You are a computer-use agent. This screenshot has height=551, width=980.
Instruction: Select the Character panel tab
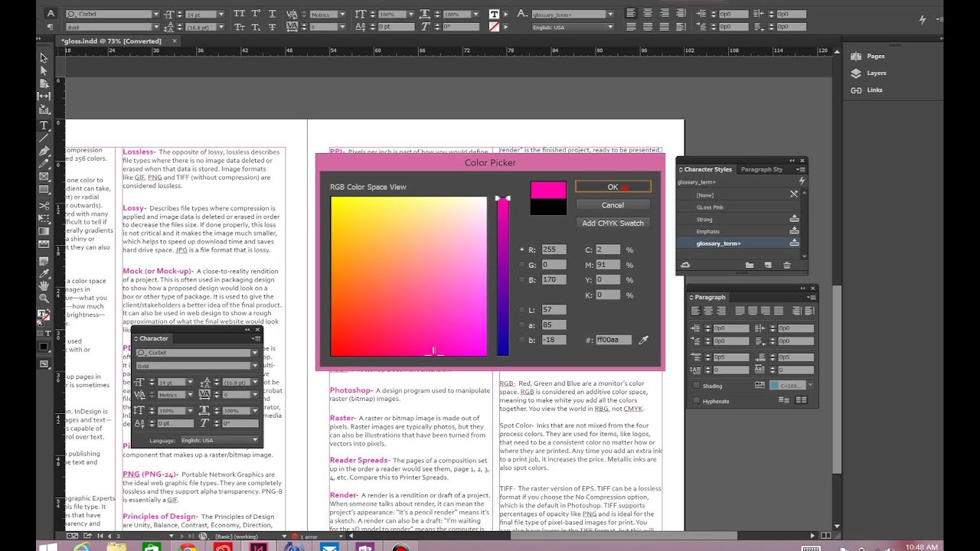pyautogui.click(x=153, y=338)
